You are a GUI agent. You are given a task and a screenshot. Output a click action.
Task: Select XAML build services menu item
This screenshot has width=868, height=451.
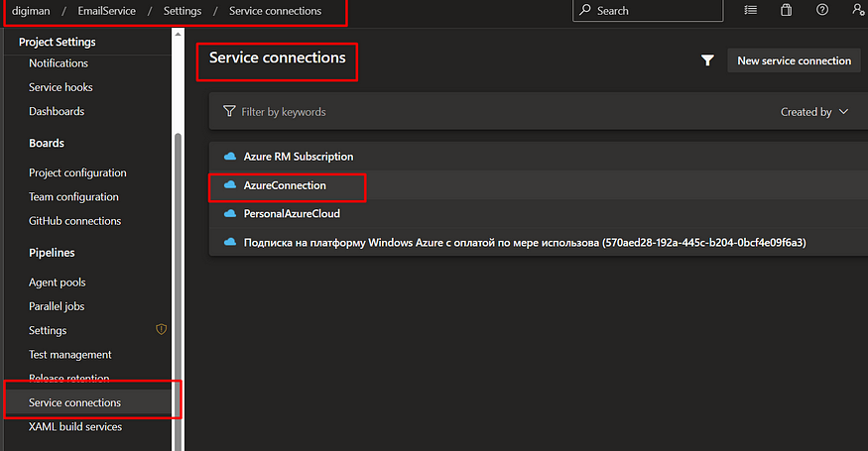(x=75, y=426)
